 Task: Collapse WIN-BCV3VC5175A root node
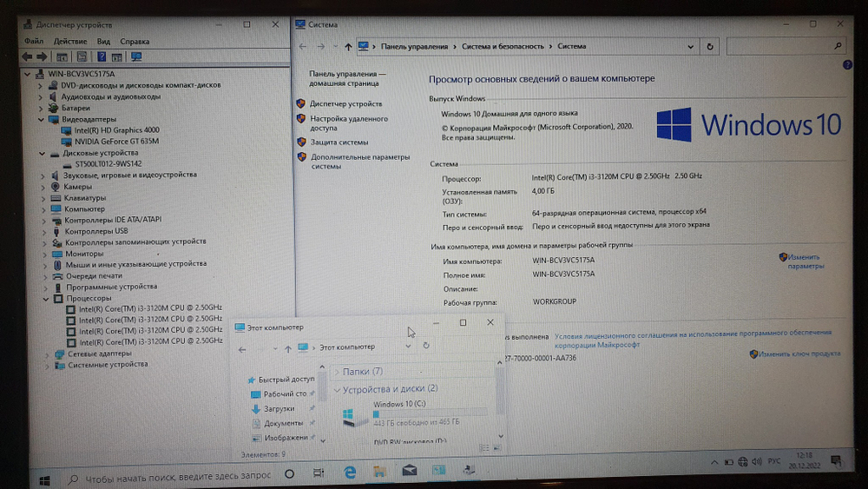(x=27, y=74)
